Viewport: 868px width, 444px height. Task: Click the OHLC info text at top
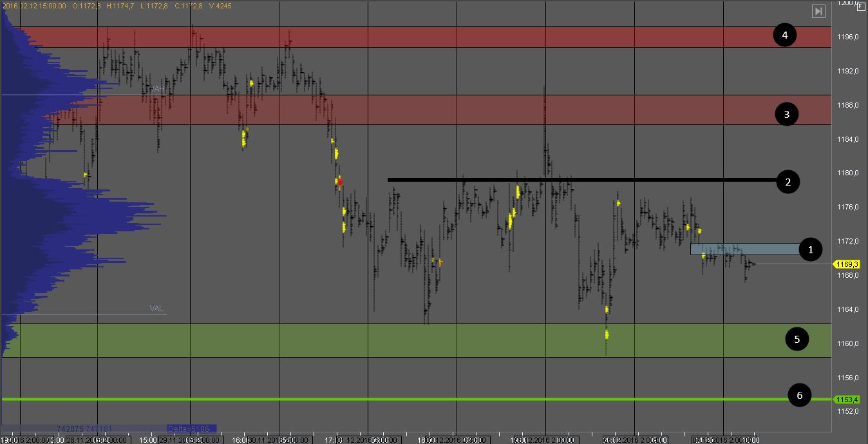coord(116,6)
